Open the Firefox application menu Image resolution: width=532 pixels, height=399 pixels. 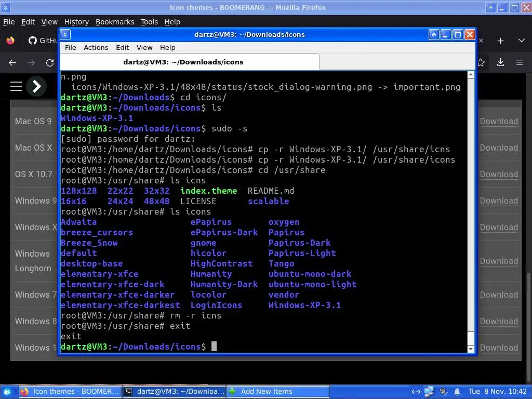520,62
